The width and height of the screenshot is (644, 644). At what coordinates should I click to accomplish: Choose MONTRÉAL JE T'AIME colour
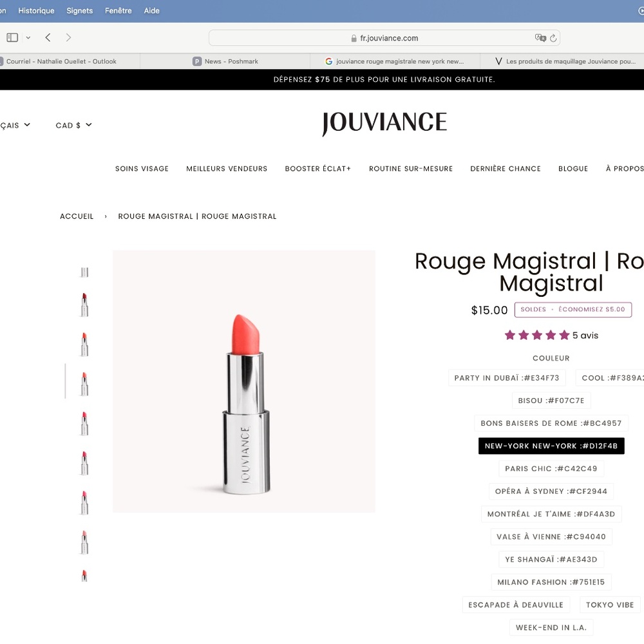pos(551,514)
